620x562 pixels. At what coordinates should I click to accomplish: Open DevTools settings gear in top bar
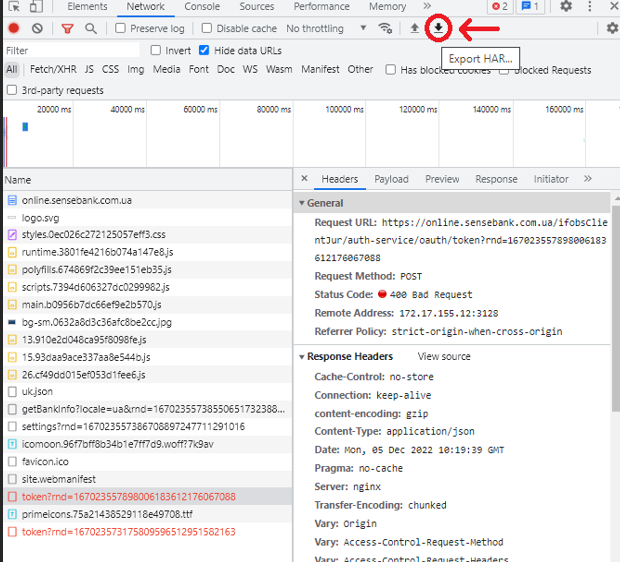pyautogui.click(x=566, y=6)
